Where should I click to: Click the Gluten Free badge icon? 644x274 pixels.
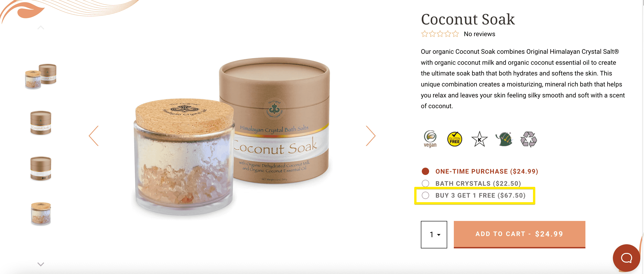[x=455, y=139]
